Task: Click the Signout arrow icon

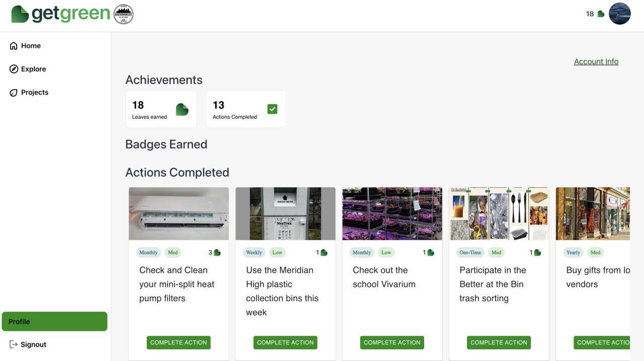Action: (x=14, y=344)
